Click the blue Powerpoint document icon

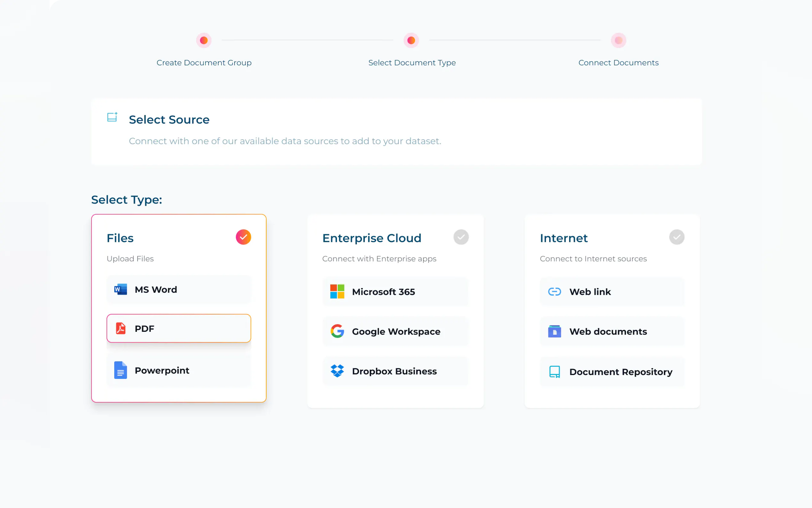tap(120, 370)
